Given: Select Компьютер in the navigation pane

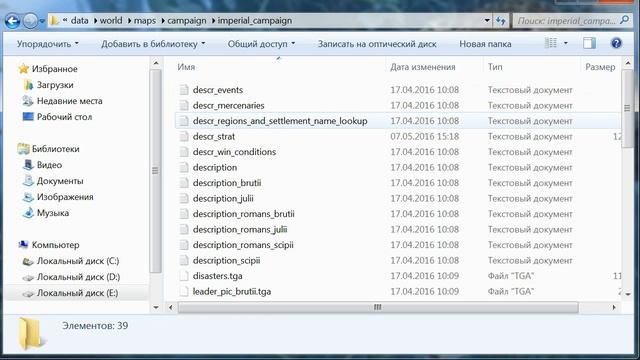Looking at the screenshot, I should click(x=56, y=245).
